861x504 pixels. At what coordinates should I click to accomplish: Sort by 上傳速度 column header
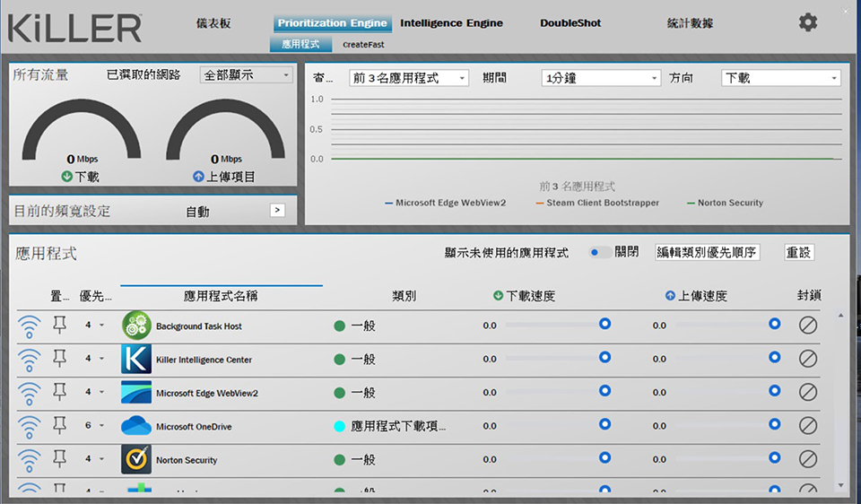click(696, 296)
